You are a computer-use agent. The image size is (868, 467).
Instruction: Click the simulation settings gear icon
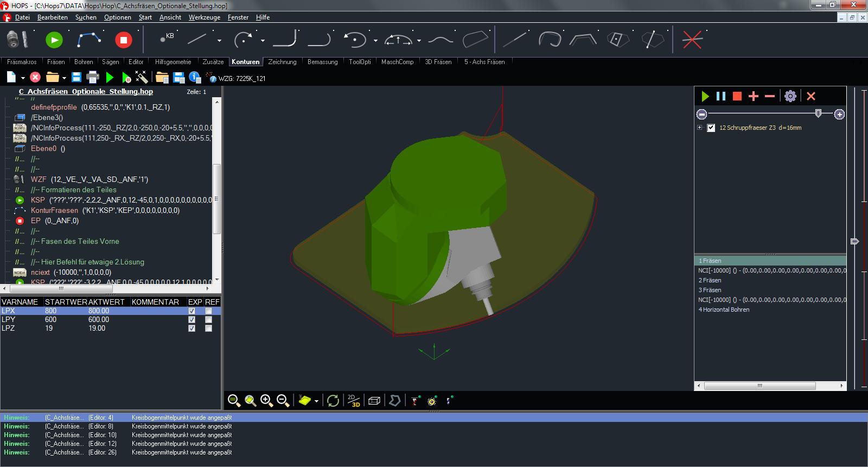[790, 96]
